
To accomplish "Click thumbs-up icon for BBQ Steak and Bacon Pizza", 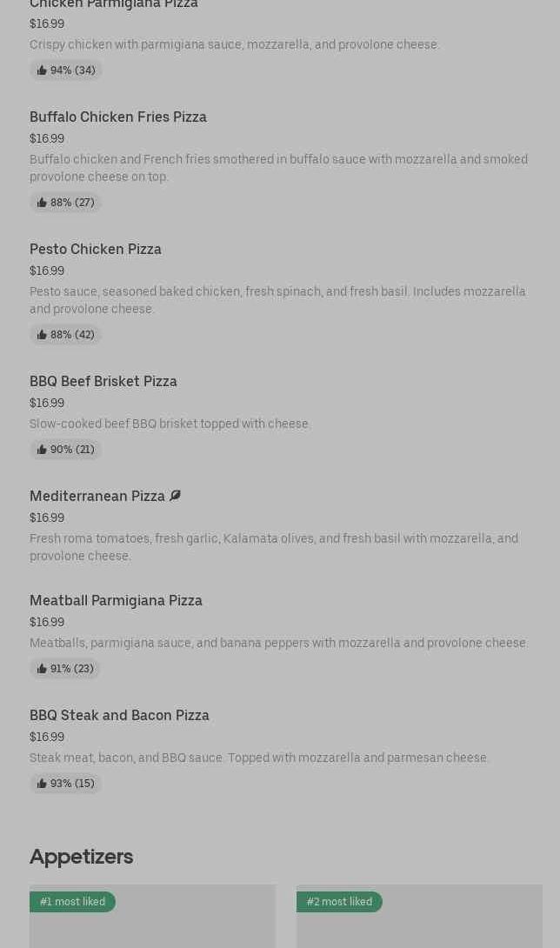I will [42, 784].
